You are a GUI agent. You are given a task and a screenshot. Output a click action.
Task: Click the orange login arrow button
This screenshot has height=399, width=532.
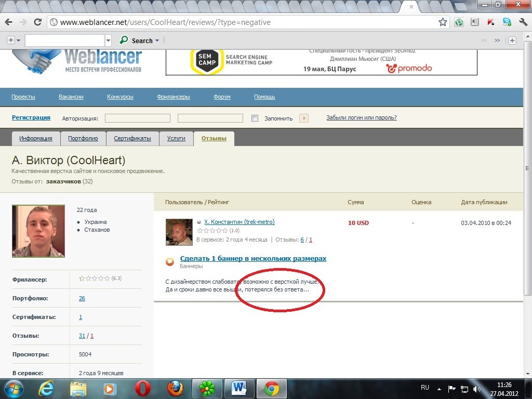coord(303,118)
